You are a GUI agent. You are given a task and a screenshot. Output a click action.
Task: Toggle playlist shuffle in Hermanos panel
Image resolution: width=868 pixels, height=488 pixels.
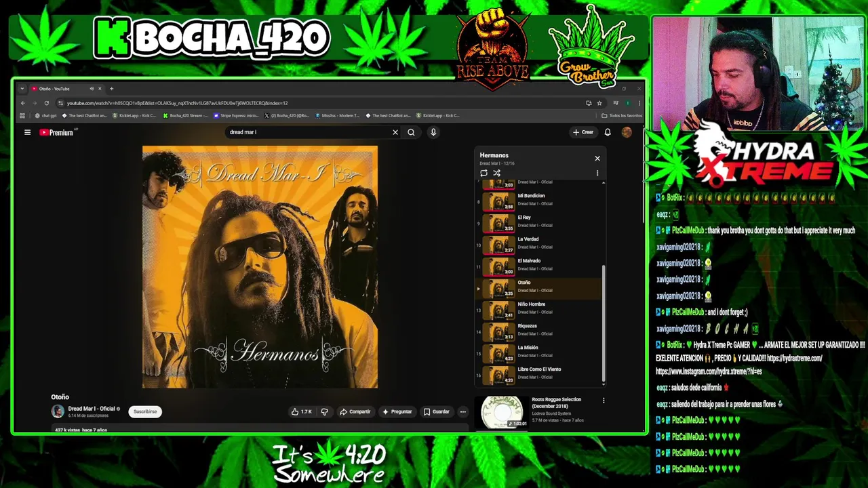point(496,173)
